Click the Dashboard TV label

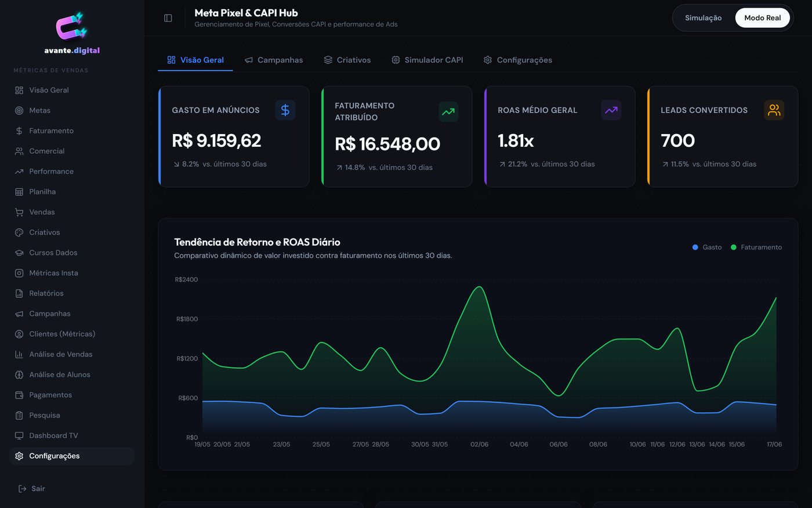pos(53,435)
